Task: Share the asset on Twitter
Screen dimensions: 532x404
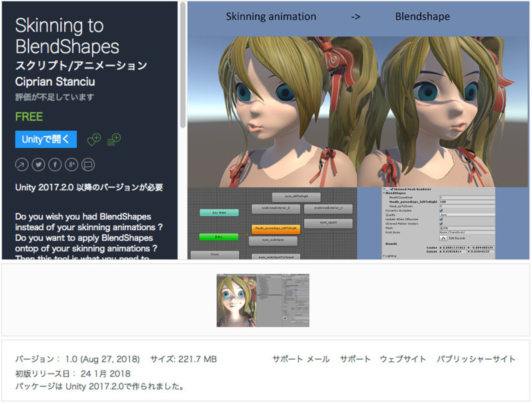Action: click(38, 165)
